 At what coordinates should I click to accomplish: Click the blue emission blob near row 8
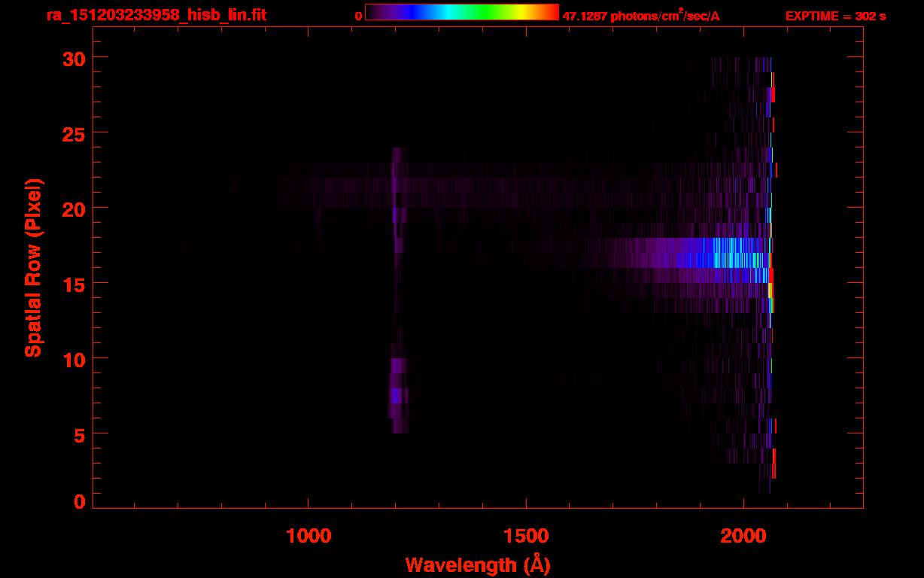[x=397, y=395]
